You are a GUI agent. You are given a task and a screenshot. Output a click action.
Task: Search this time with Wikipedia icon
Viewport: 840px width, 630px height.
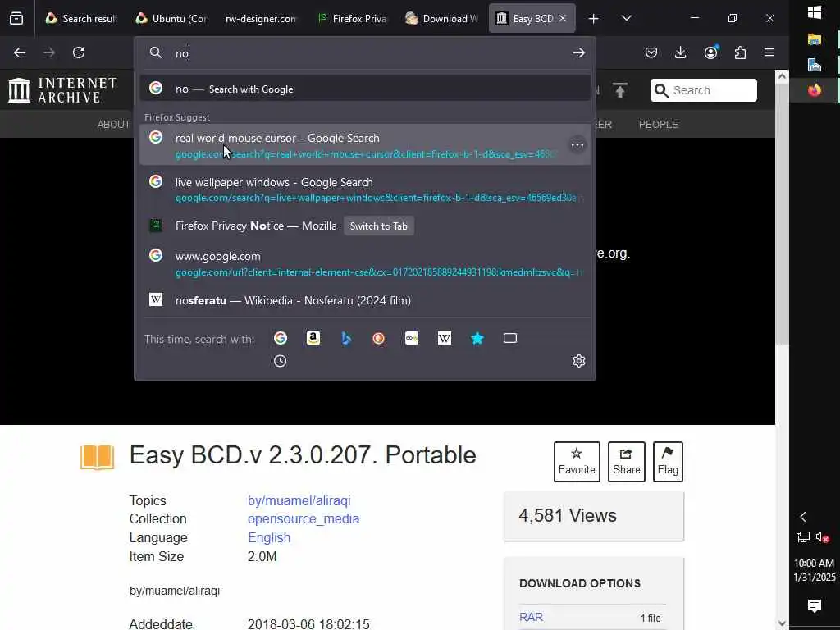click(445, 338)
